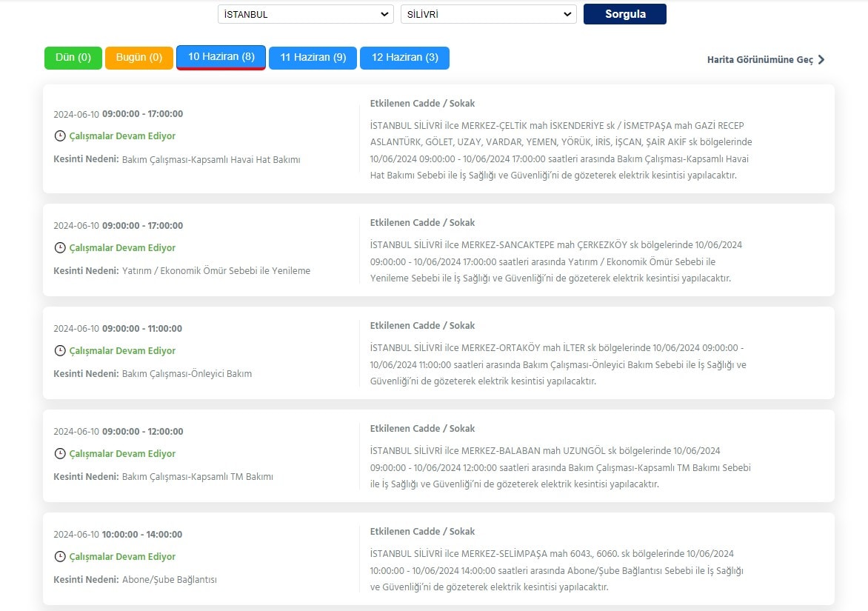Click the MERKEZ-BALABAN mah UZUNGÖL description
The width and height of the screenshot is (868, 611).
560,467
